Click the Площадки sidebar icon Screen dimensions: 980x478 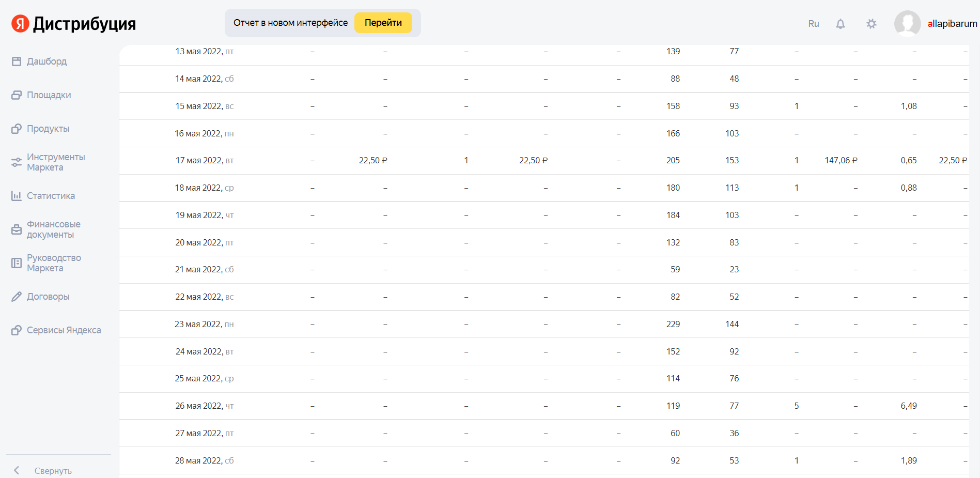pos(17,95)
